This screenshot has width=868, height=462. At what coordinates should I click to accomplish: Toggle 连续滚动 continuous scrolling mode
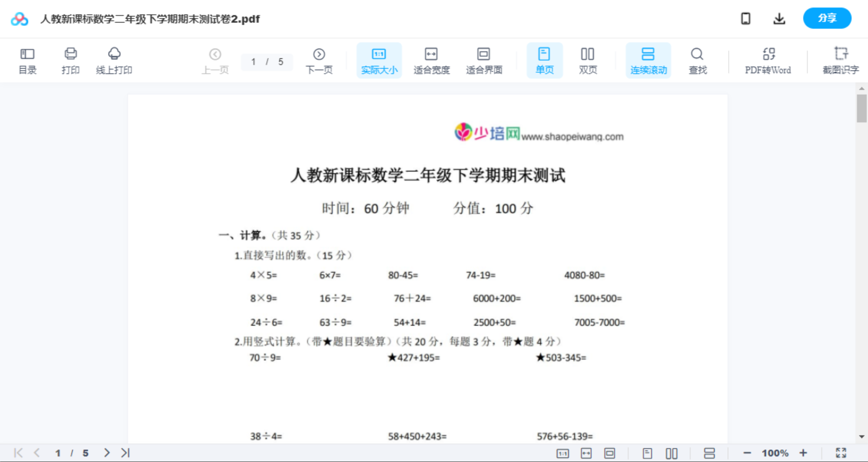tap(648, 60)
